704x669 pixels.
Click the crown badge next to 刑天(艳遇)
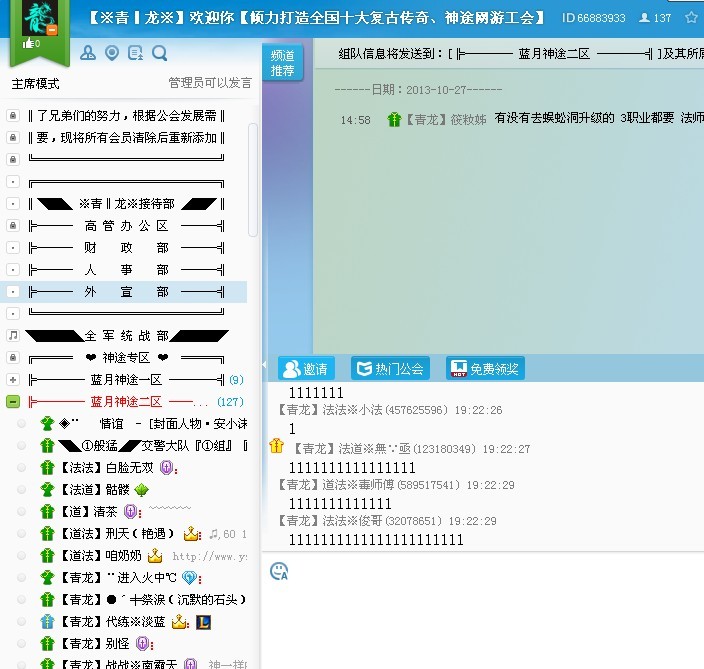point(191,534)
